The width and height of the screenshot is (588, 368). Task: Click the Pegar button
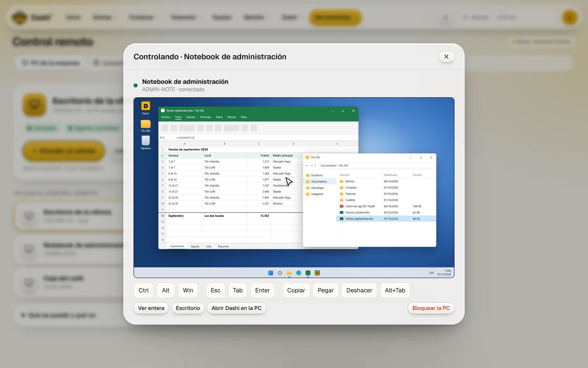pyautogui.click(x=326, y=290)
